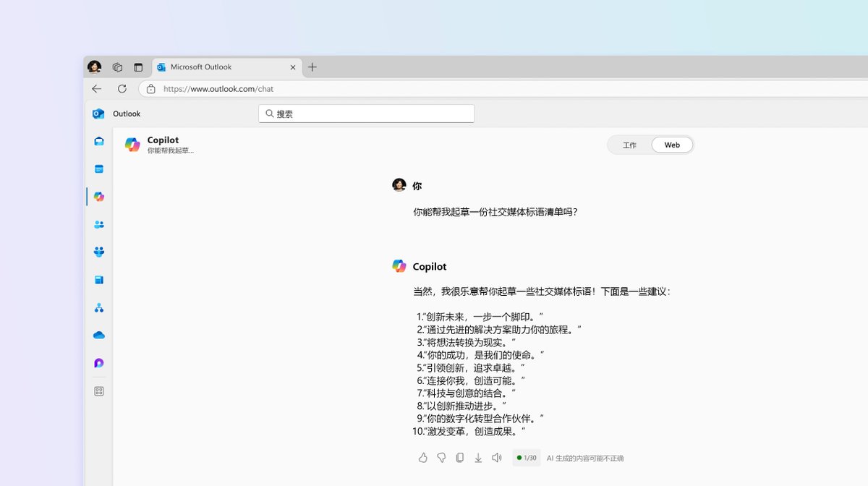Open the Teams sidebar icon

pyautogui.click(x=99, y=252)
